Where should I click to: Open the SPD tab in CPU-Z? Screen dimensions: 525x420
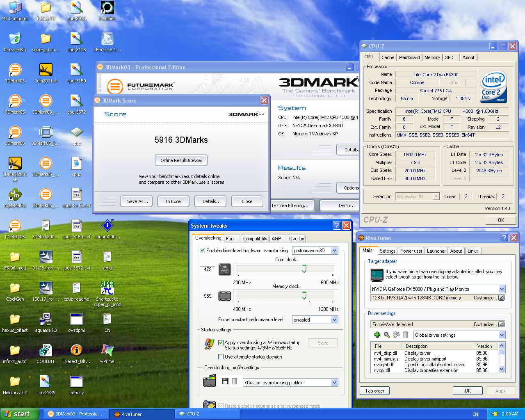click(449, 57)
